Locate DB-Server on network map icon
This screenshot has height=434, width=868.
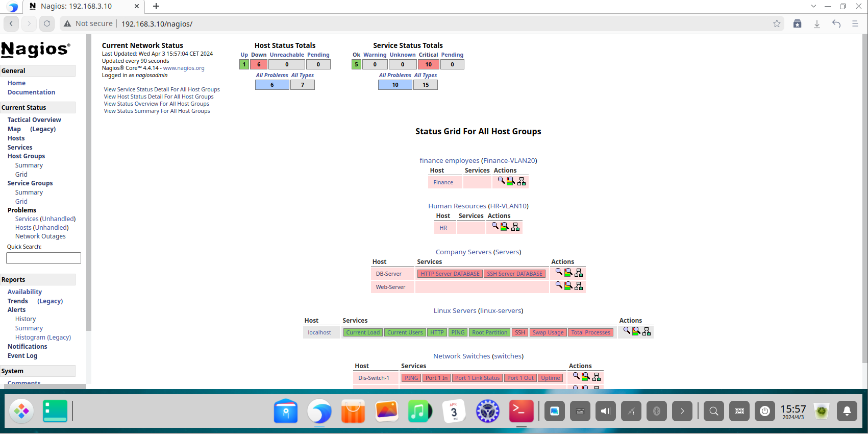[579, 273]
